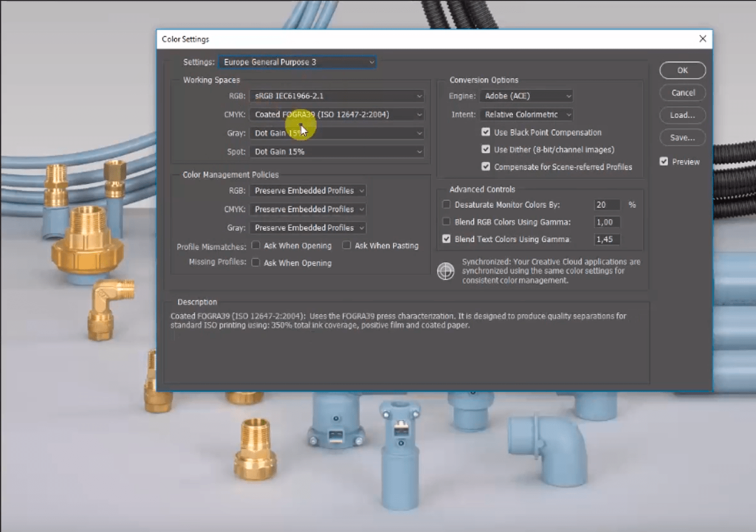Open the Gray color management policy dropdown
Screen dimensions: 756x532
click(308, 228)
